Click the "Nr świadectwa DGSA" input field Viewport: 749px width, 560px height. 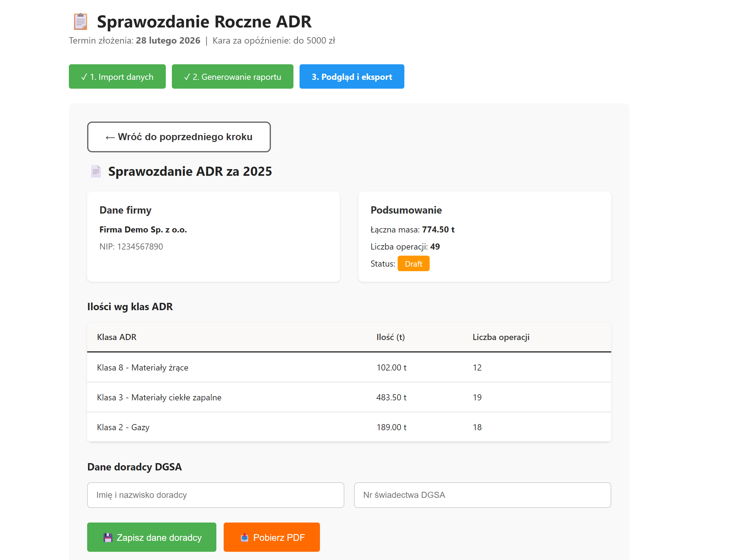pos(482,495)
